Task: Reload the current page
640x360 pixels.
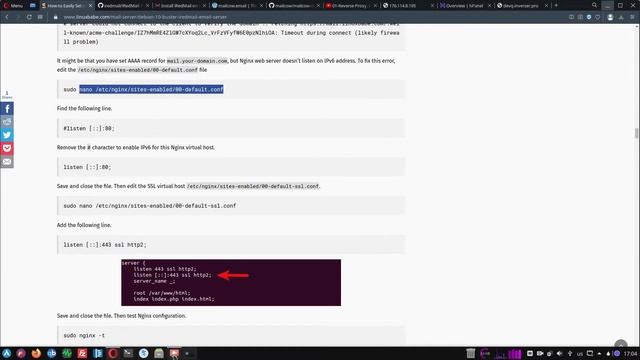Action: pos(29,17)
